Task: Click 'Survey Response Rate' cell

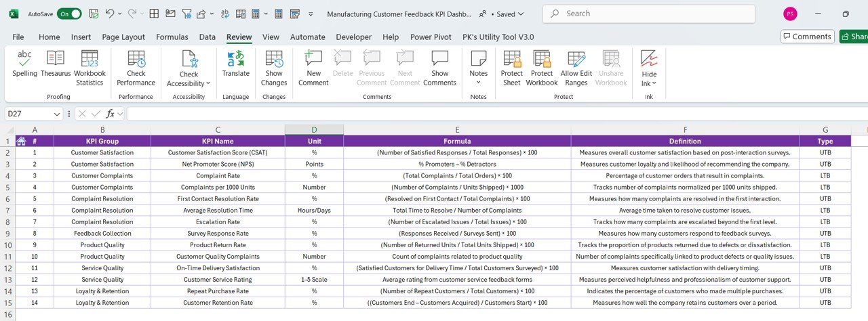Action: [218, 233]
